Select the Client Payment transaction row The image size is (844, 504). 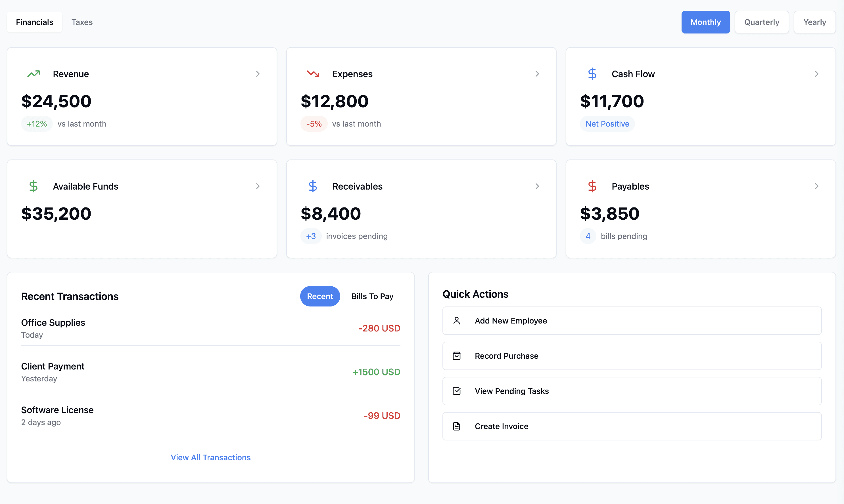pyautogui.click(x=210, y=372)
